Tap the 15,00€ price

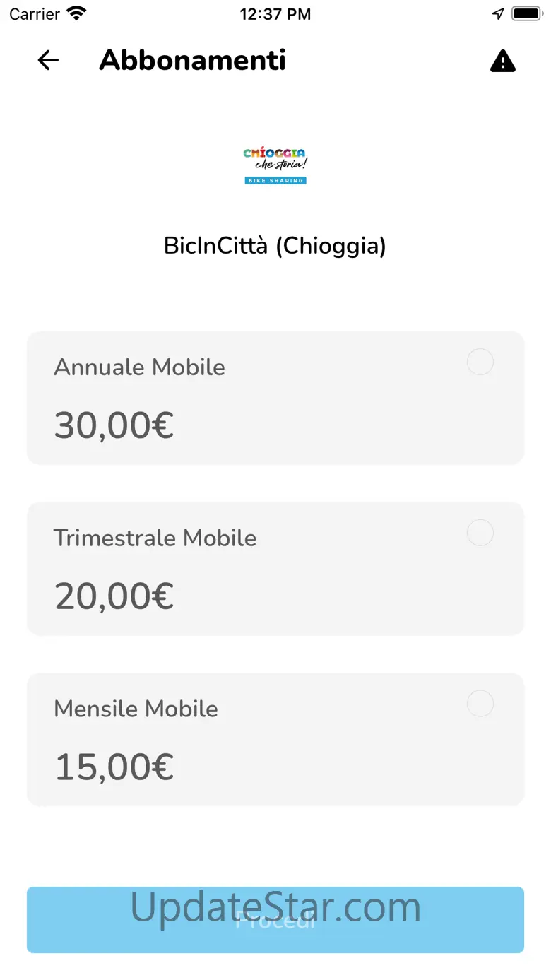coord(114,767)
